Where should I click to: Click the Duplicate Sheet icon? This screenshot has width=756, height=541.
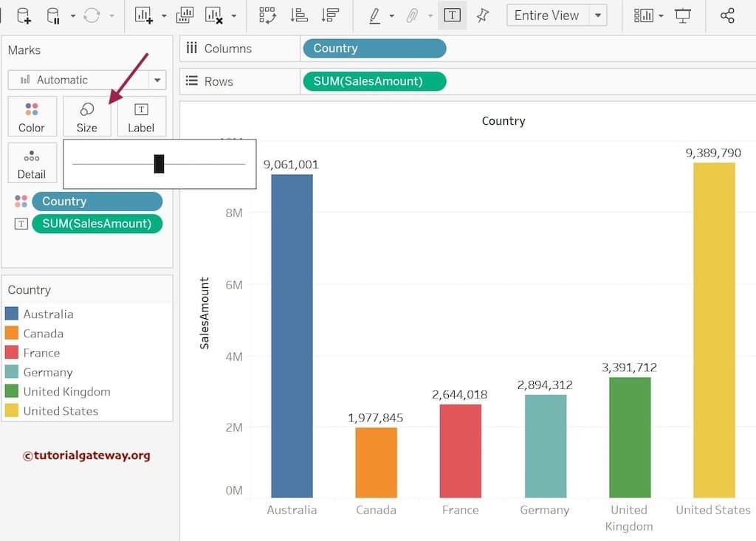185,15
